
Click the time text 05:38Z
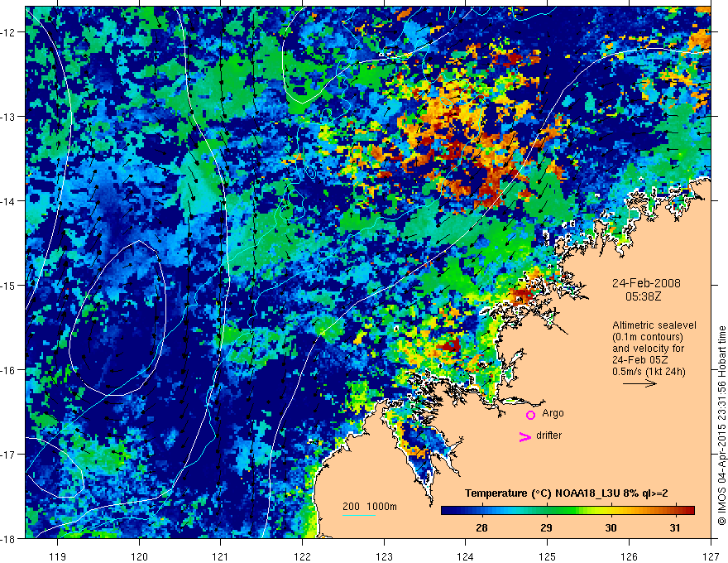(643, 296)
